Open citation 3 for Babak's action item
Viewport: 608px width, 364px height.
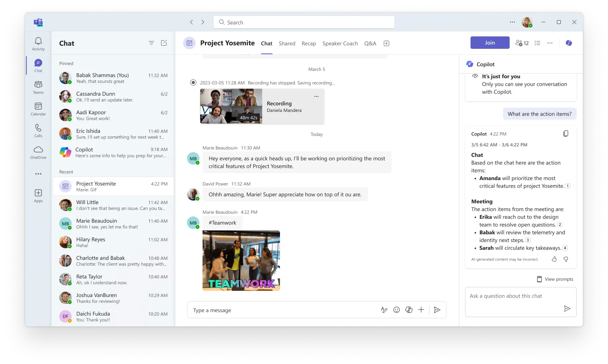[x=528, y=240]
